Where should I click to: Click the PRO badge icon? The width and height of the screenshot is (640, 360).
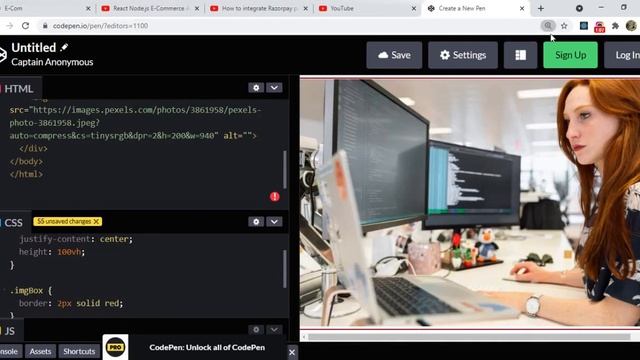click(116, 347)
